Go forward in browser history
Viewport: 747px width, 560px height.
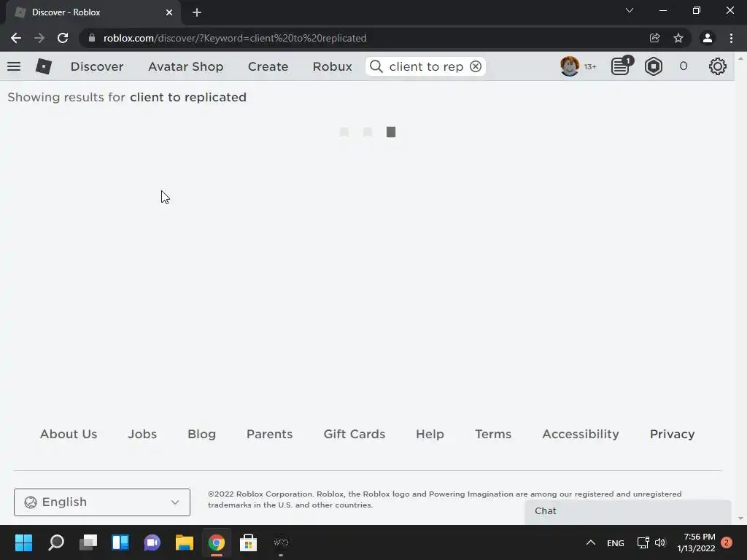coord(39,38)
